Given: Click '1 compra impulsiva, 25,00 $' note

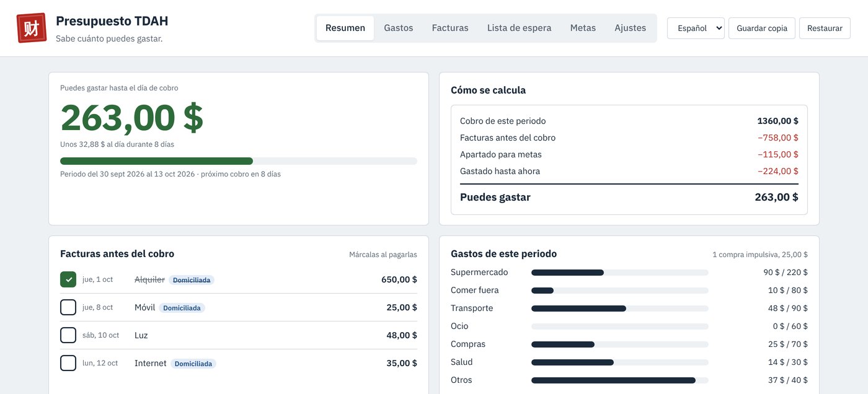Looking at the screenshot, I should pos(760,255).
